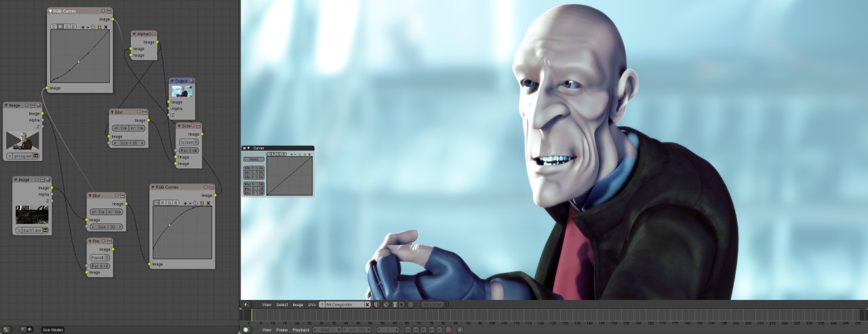
Task: Click the red sphere icon on the prosg.exr Image node
Action: 39,105
